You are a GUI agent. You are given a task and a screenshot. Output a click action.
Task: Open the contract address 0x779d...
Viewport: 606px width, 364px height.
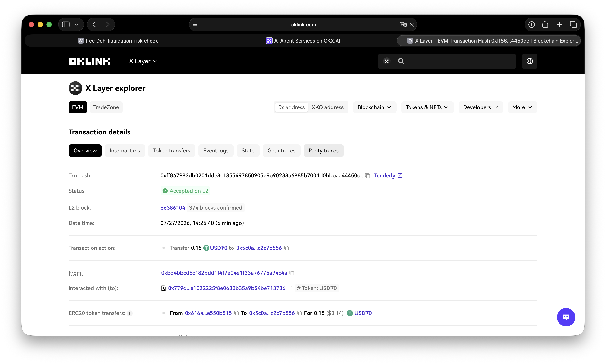coord(227,288)
